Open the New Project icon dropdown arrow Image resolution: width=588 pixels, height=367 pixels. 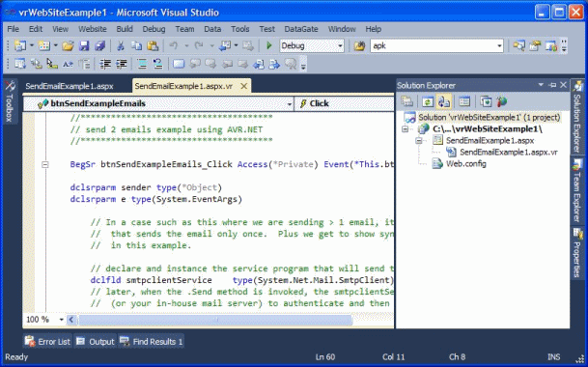click(x=32, y=45)
